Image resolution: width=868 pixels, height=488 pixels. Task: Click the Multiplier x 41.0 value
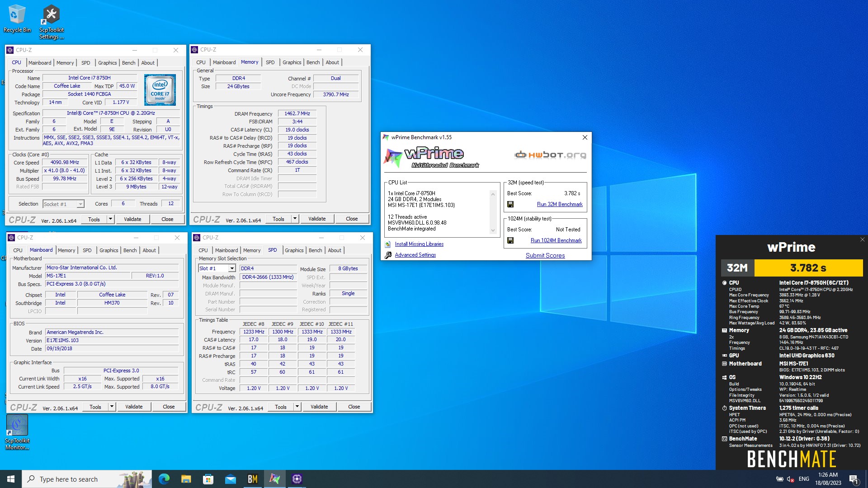pos(65,170)
